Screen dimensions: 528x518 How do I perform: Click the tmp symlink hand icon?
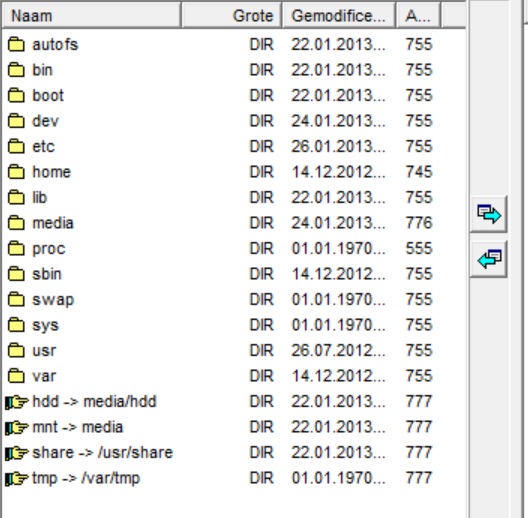16,478
